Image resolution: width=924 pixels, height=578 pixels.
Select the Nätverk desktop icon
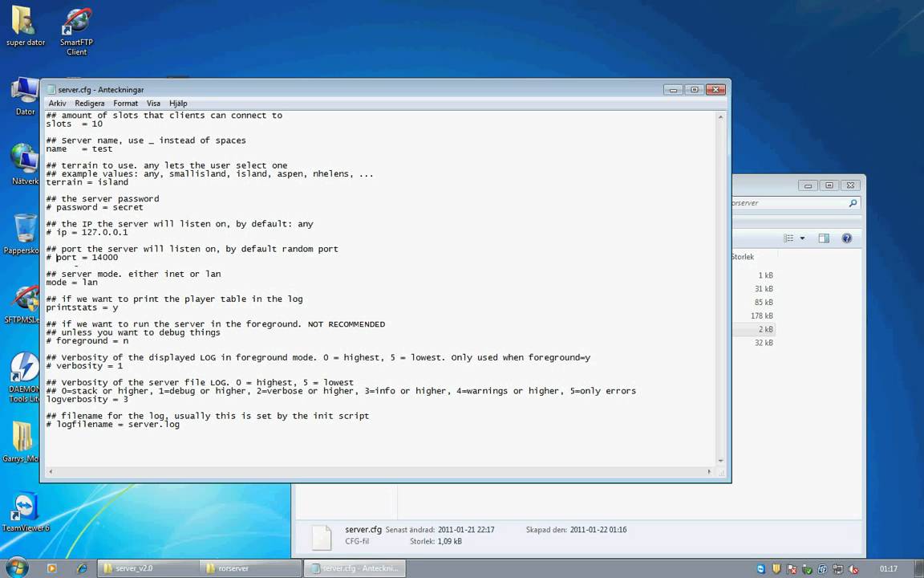[x=25, y=164]
